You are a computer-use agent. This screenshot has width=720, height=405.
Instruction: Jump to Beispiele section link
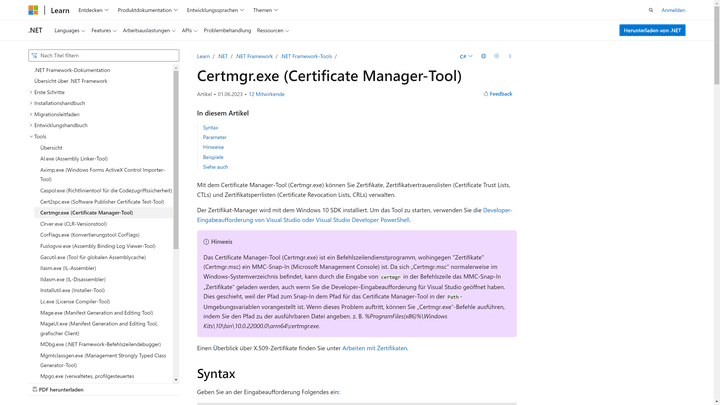click(213, 157)
